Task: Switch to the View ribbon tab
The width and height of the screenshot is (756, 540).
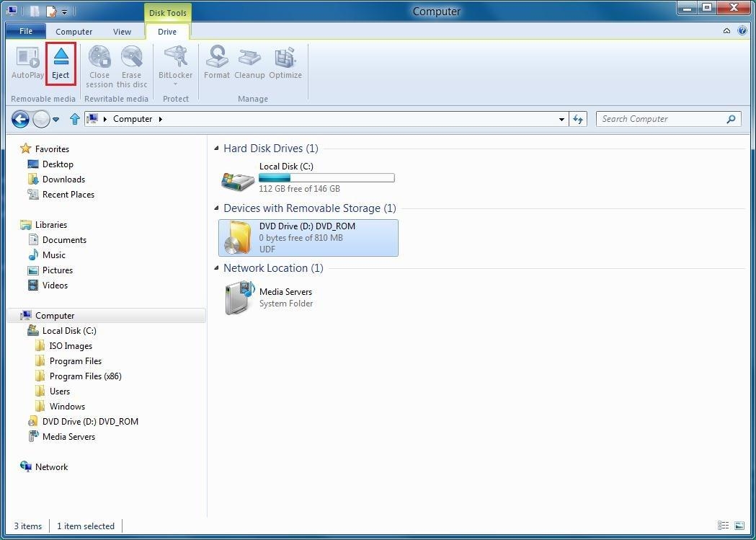Action: (x=122, y=32)
